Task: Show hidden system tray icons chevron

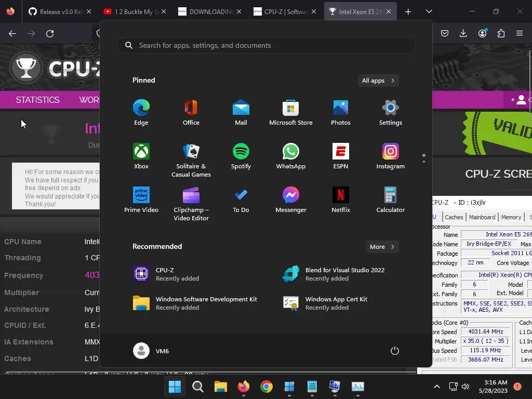Action: (437, 387)
